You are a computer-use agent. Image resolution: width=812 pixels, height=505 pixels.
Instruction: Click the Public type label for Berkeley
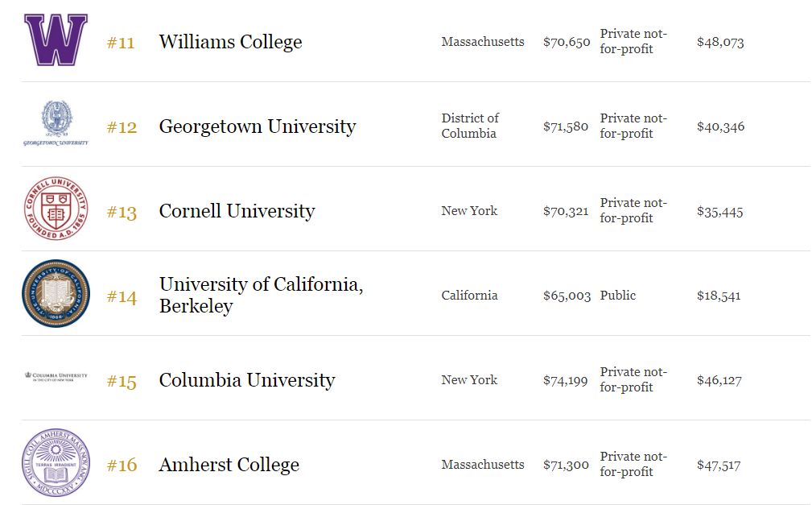click(x=618, y=295)
